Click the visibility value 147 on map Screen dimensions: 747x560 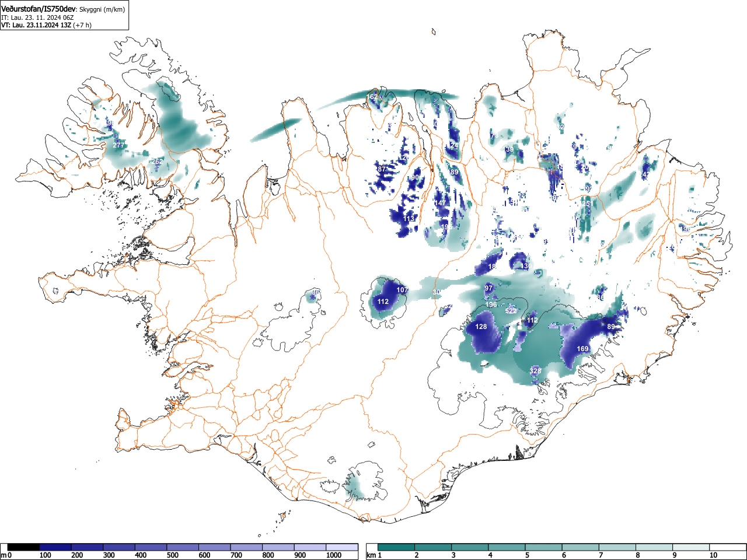tap(440, 203)
